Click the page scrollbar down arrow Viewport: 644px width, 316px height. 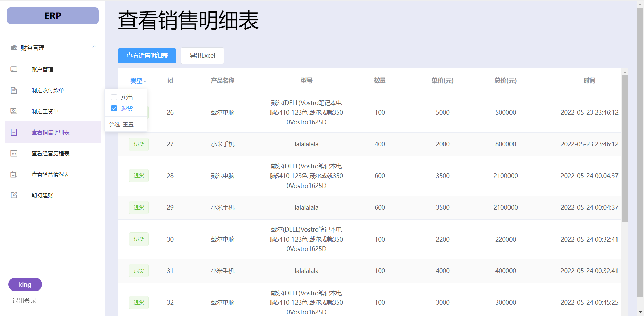(640, 312)
